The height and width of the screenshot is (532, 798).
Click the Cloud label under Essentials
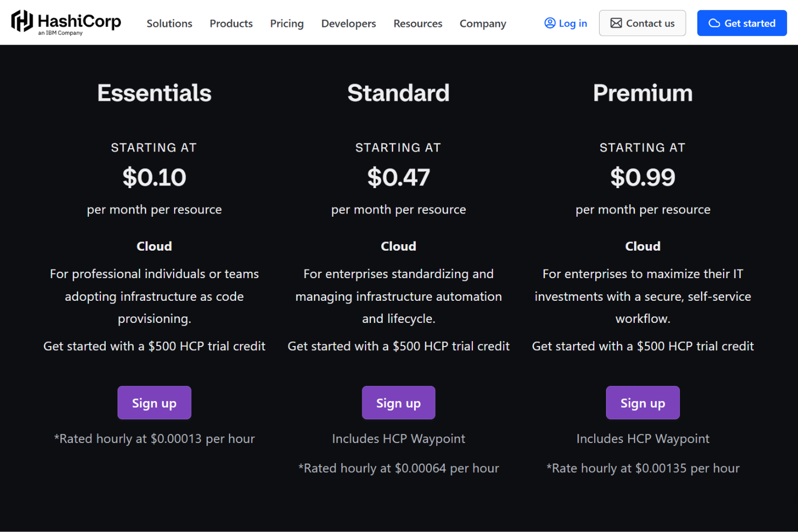(154, 246)
